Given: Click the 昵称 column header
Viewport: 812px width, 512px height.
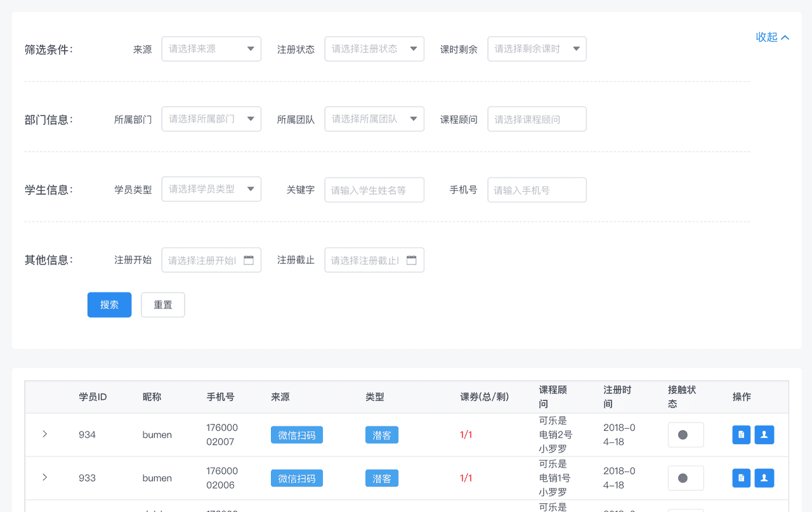Looking at the screenshot, I should click(152, 397).
